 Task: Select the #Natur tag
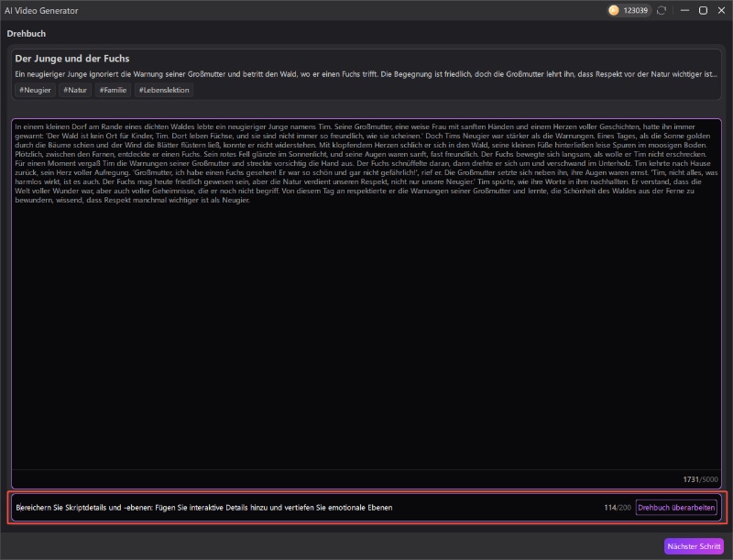click(x=77, y=90)
